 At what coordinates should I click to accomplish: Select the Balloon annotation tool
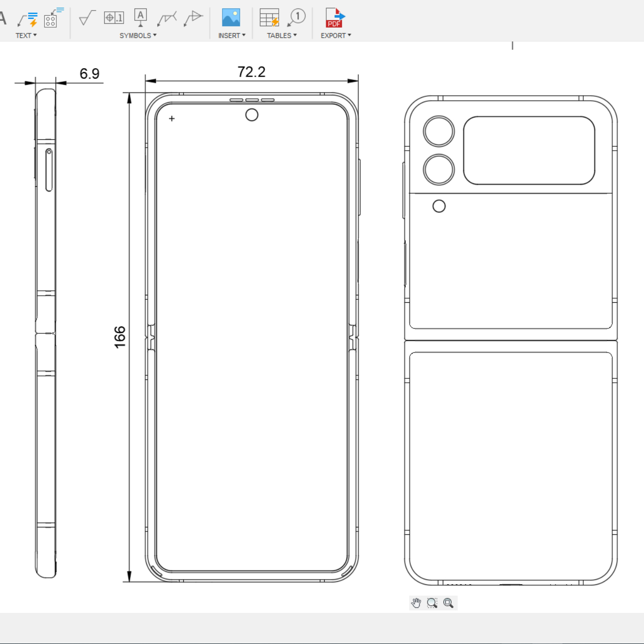click(x=297, y=18)
